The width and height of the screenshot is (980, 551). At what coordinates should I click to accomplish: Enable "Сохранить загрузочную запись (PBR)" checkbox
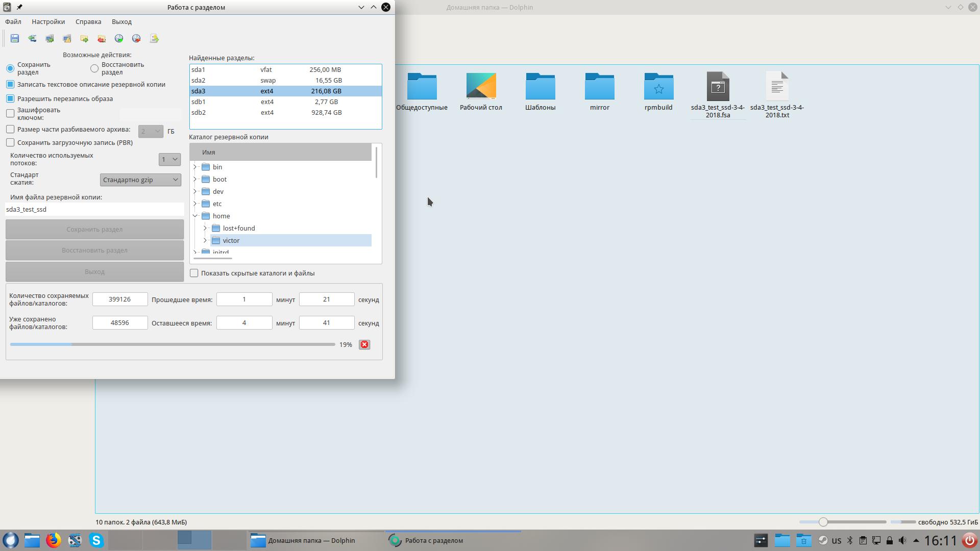[x=10, y=143]
